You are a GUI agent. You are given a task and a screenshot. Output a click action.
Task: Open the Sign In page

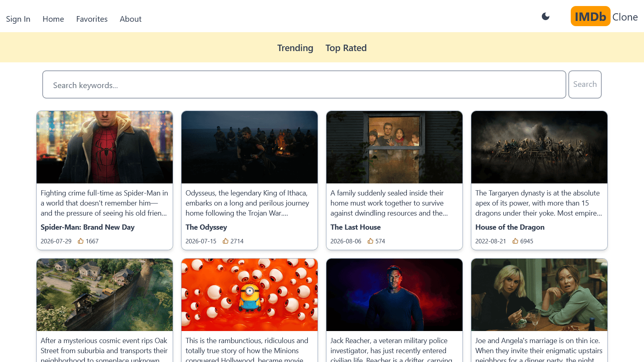pyautogui.click(x=18, y=19)
